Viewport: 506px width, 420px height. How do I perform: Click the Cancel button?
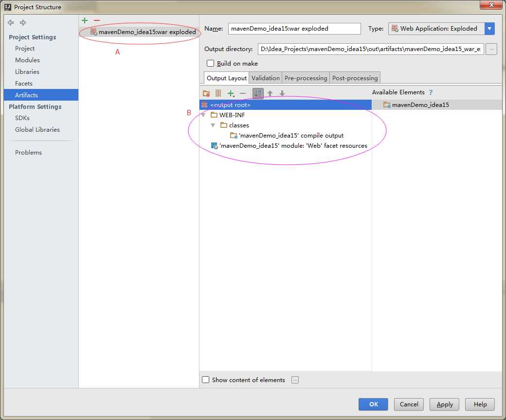409,404
